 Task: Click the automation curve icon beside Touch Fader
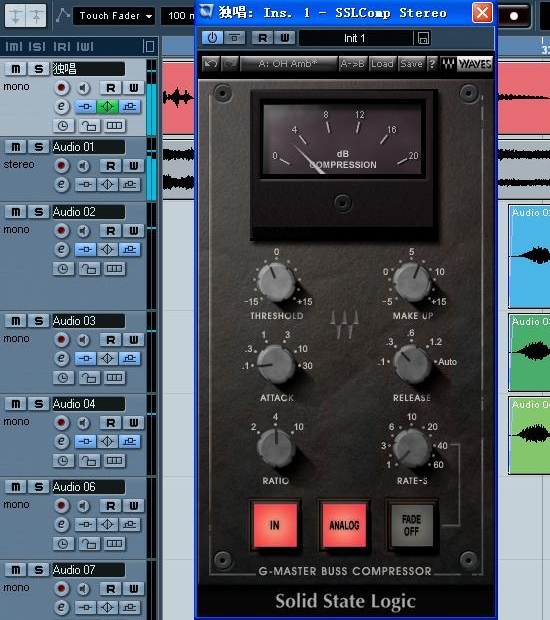(62, 15)
